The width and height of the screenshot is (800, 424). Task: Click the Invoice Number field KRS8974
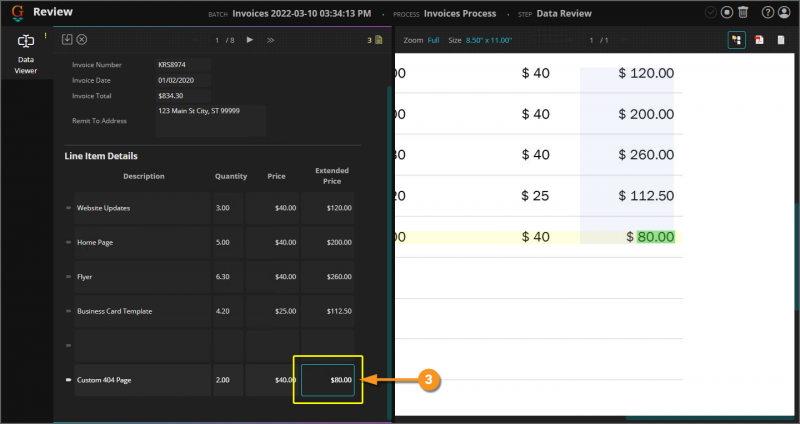pyautogui.click(x=183, y=65)
